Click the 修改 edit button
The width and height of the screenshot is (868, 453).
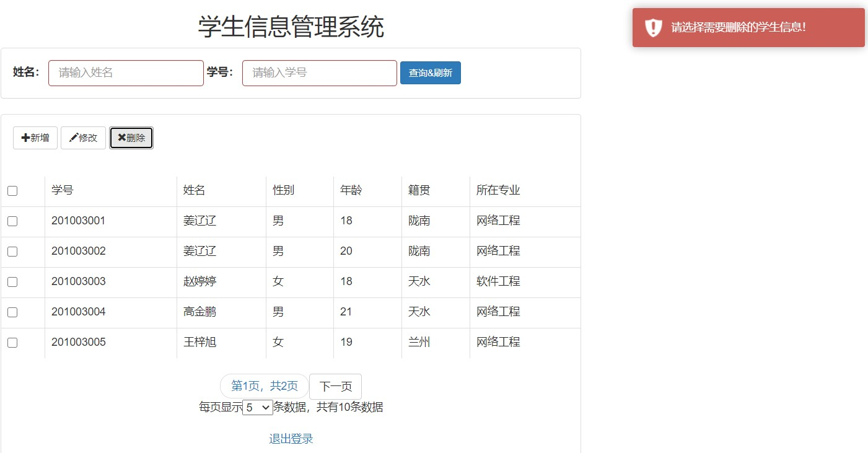coord(83,138)
